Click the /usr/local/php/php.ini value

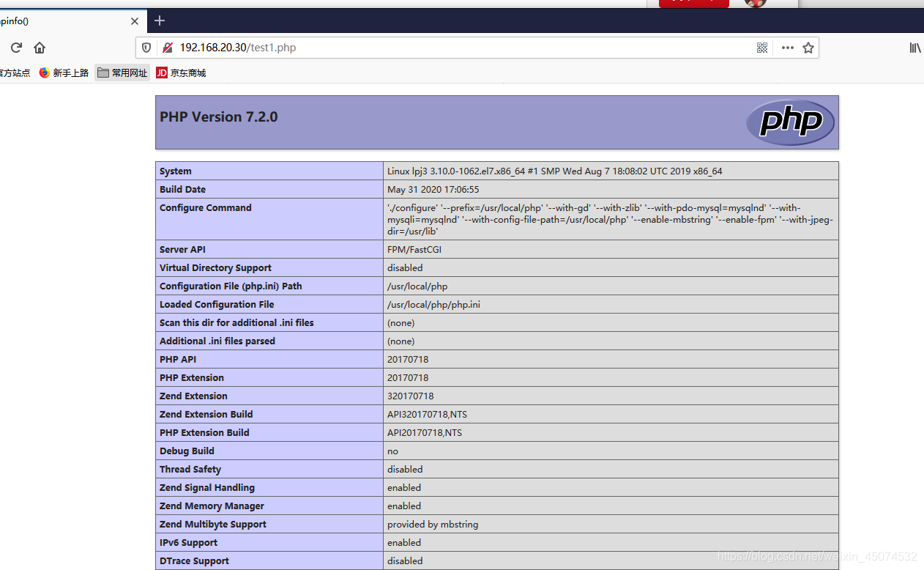pos(433,305)
